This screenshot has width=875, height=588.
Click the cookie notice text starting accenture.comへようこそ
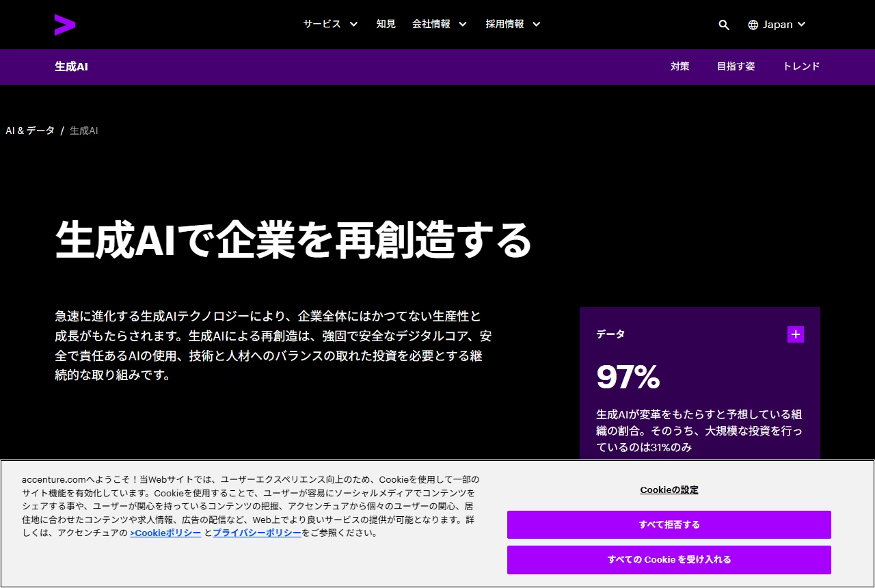tap(251, 506)
